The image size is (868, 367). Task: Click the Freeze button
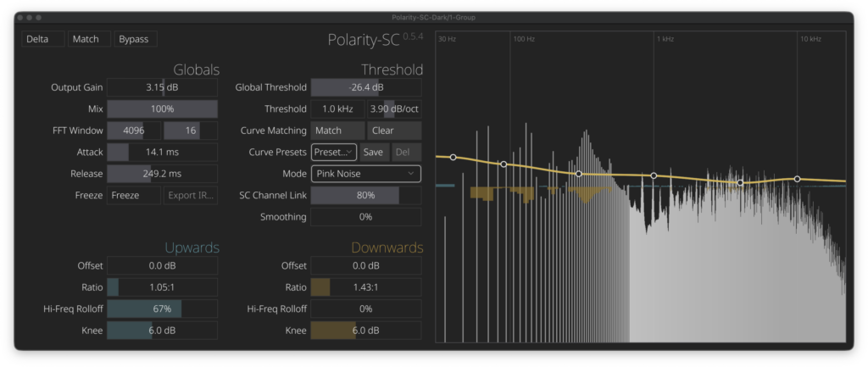(x=133, y=196)
